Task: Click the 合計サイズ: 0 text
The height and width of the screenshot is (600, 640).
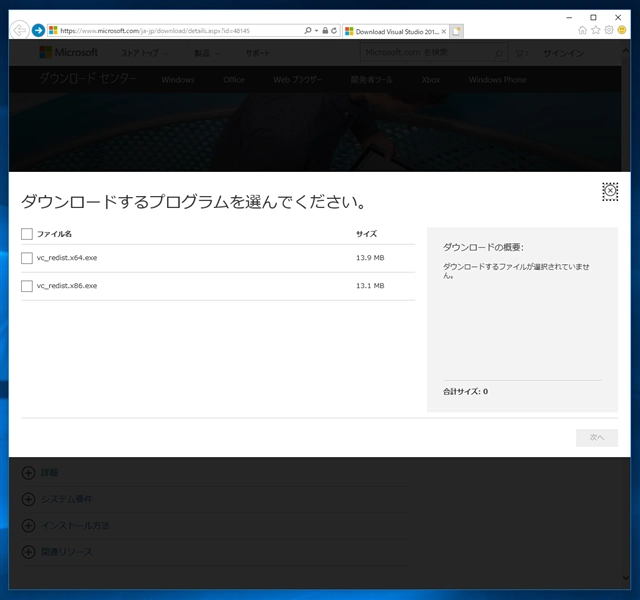Action: [466, 392]
